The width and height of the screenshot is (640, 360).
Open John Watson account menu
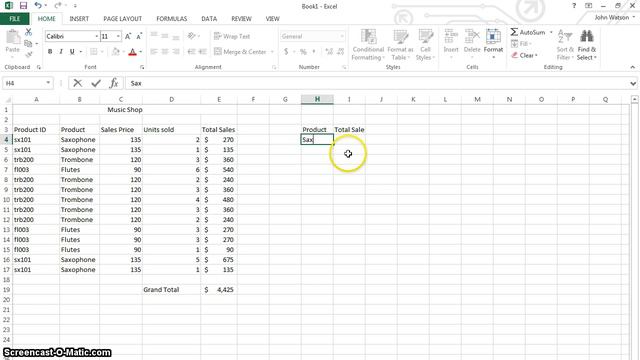[614, 18]
